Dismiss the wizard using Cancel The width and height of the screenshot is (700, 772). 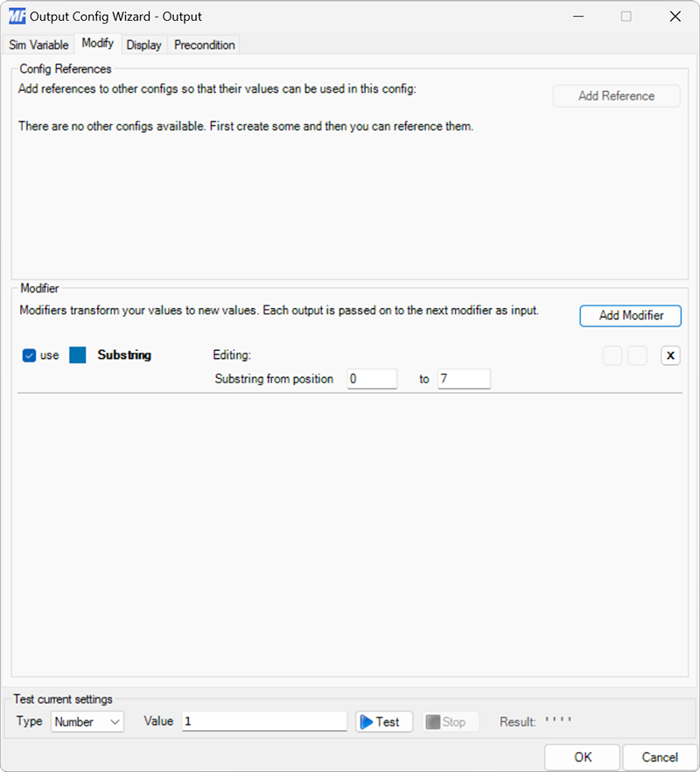pyautogui.click(x=660, y=756)
